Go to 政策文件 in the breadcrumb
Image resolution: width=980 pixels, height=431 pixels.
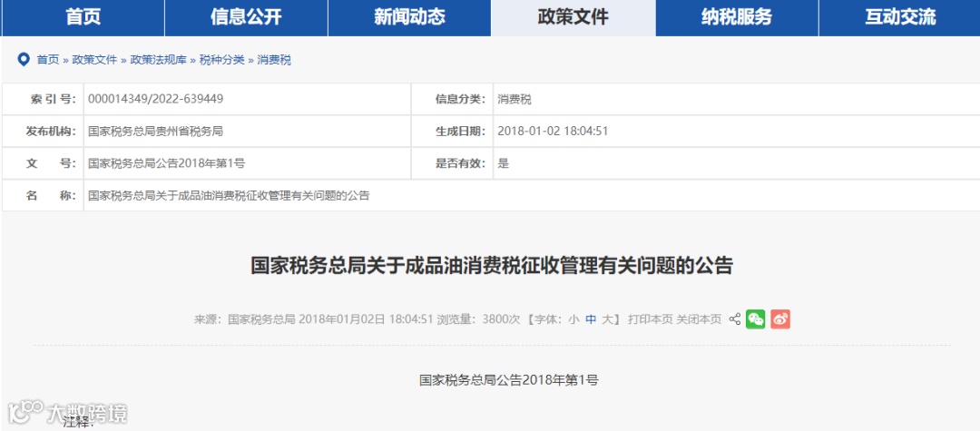coord(94,60)
